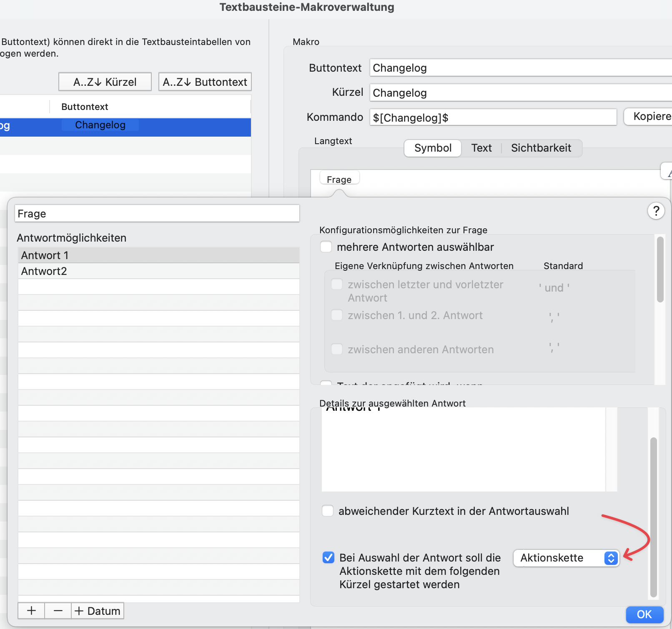Image resolution: width=672 pixels, height=629 pixels.
Task: Enable mehrere Antworten auswählbar checkbox
Action: (x=326, y=247)
